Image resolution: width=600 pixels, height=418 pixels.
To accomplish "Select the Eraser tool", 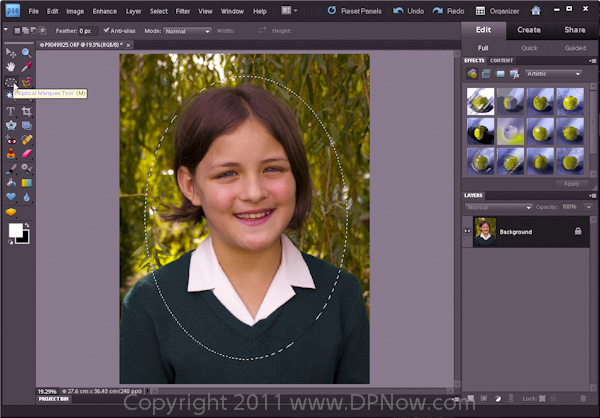I will (x=26, y=154).
